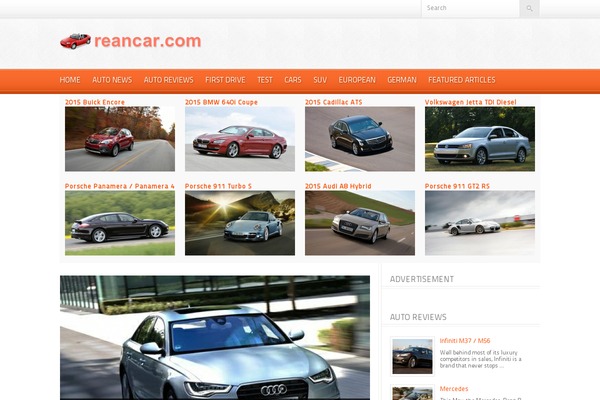The image size is (600, 400).
Task: Click the Mercedes review thumbnail
Action: tap(412, 393)
